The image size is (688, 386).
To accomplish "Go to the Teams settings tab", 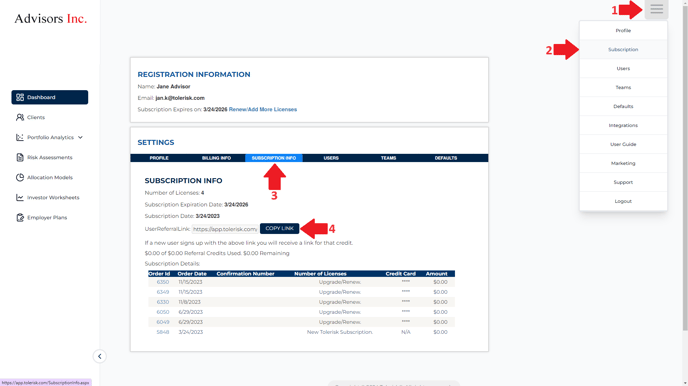I will coord(388,158).
